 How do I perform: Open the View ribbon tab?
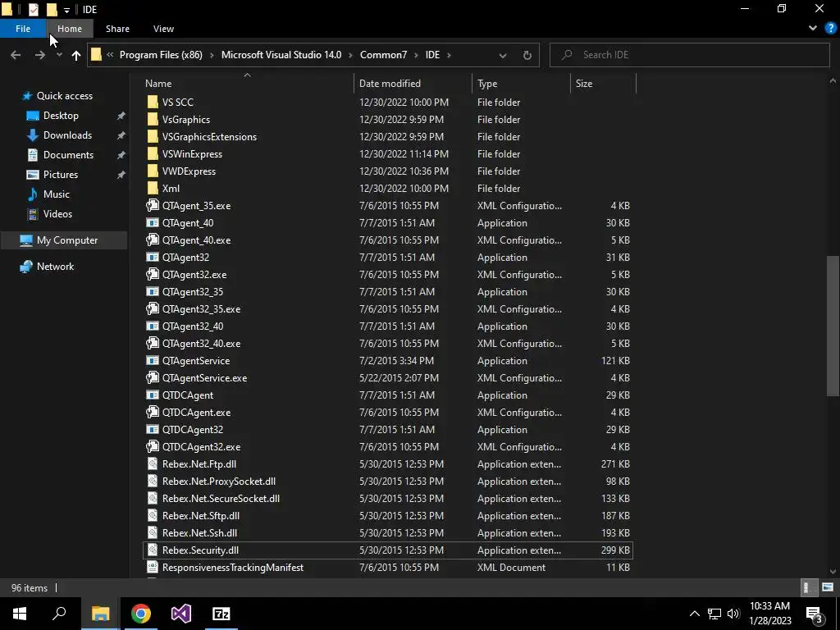tap(163, 29)
